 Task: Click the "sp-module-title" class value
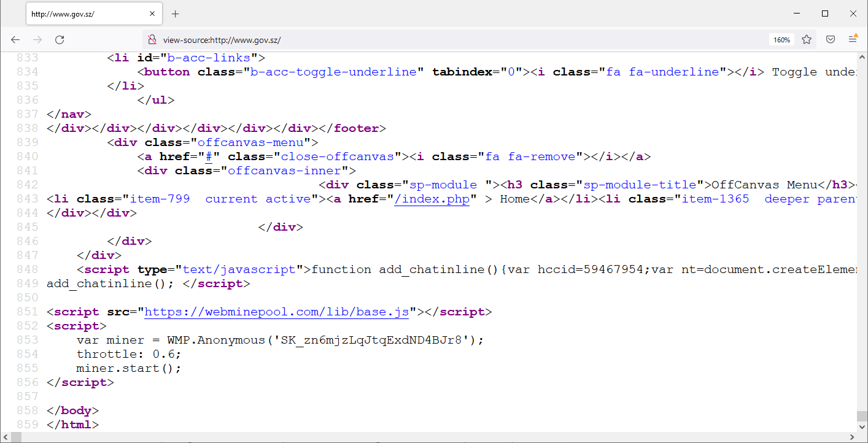pos(640,185)
